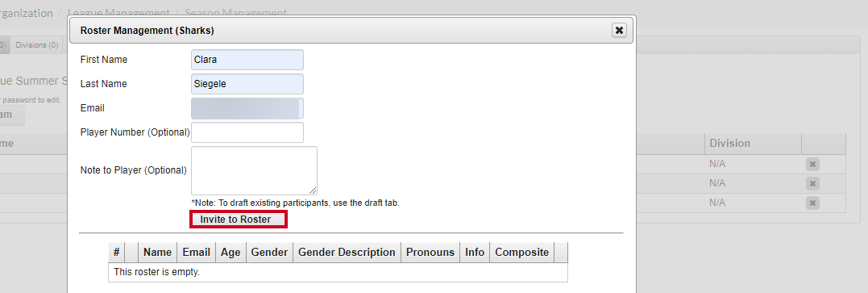The height and width of the screenshot is (293, 868).
Task: Click the Player Number field
Action: [247, 132]
